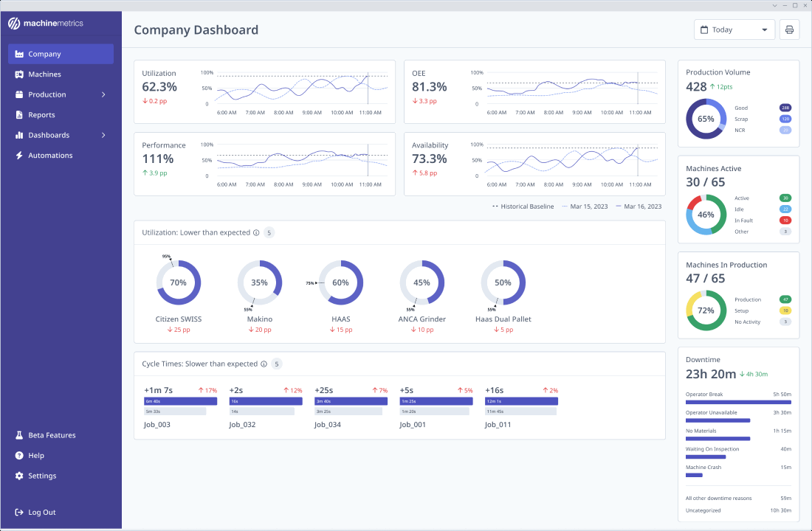Open Job_001 cycle time details
The image size is (812, 531).
pos(436,407)
